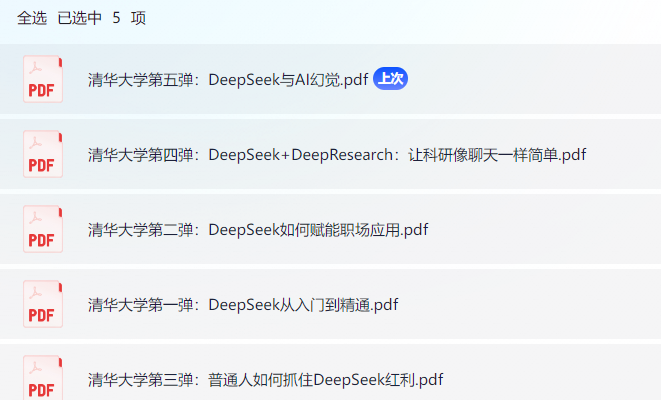Image resolution: width=661 pixels, height=400 pixels.
Task: Click PDF icon for 清华大学第四弹 file
Action: pyautogui.click(x=43, y=154)
